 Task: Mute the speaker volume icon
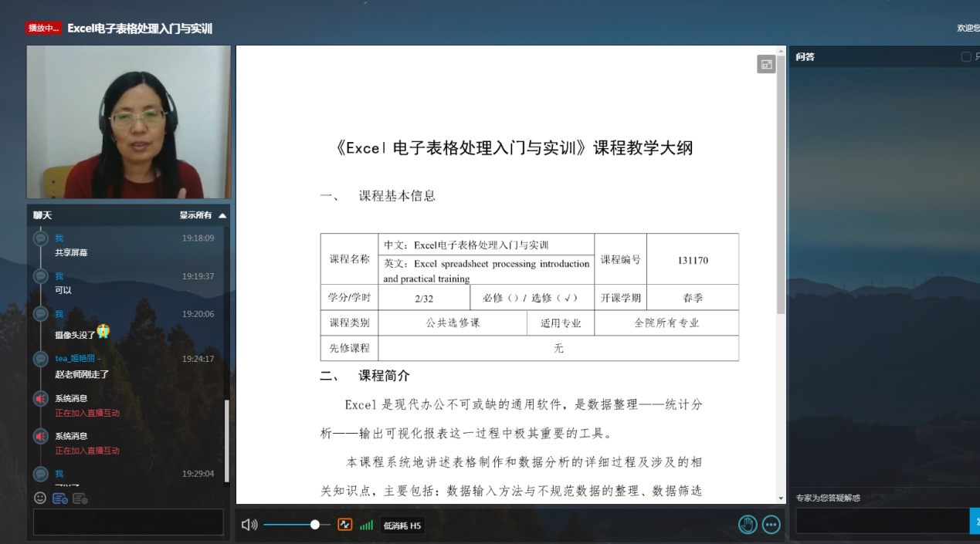click(249, 525)
